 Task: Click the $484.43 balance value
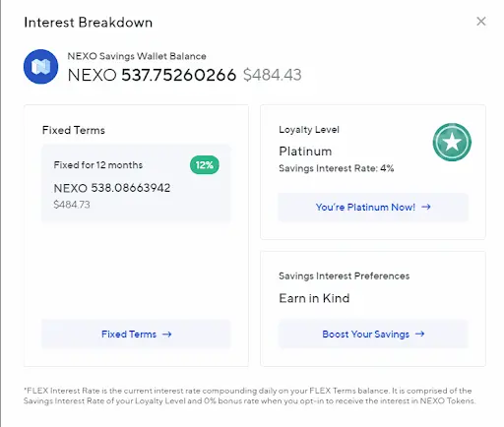(x=272, y=75)
